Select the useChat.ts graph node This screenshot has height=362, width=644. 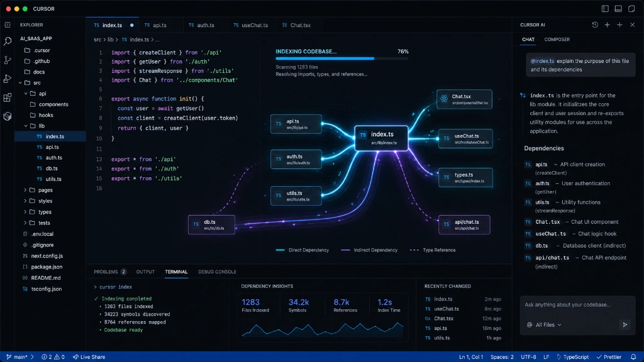coord(465,139)
